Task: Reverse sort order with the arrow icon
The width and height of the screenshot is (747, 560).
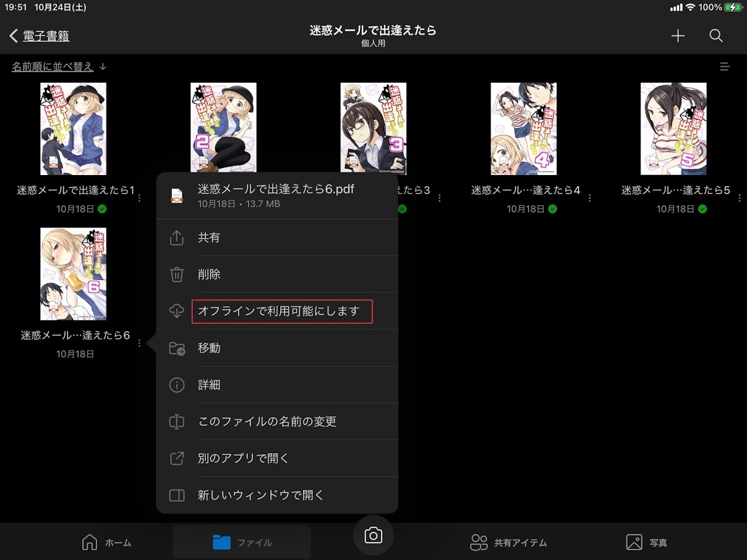Action: coord(103,67)
